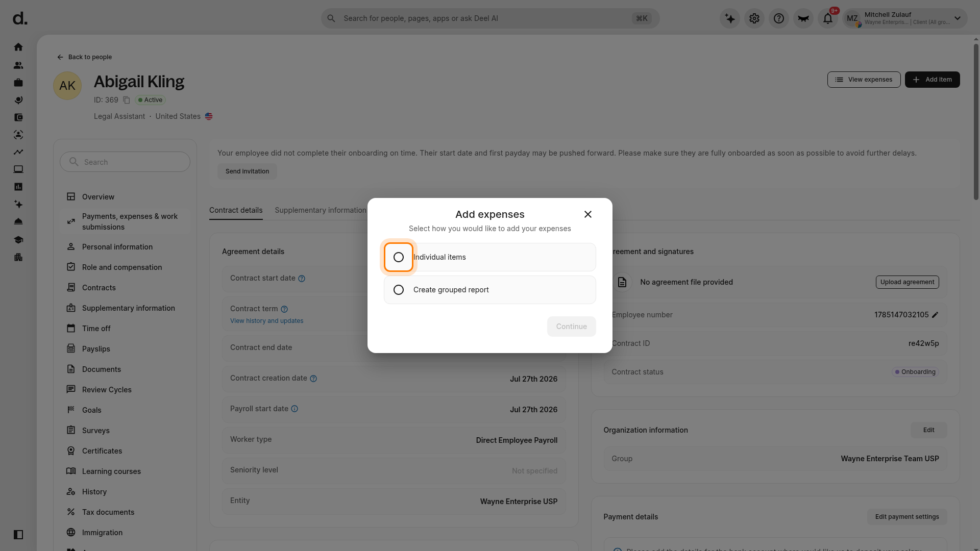Click the Continue button
The height and width of the screenshot is (551, 980).
571,327
